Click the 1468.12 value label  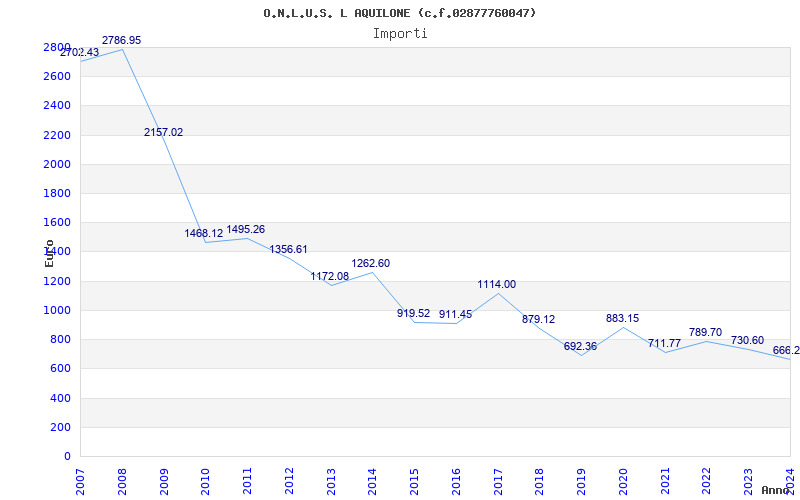[x=204, y=233]
